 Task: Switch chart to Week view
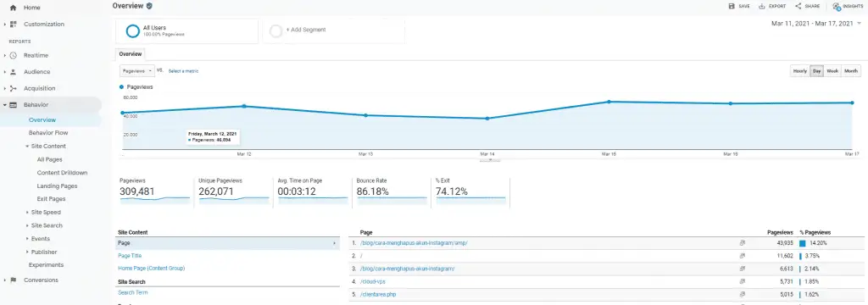click(832, 71)
